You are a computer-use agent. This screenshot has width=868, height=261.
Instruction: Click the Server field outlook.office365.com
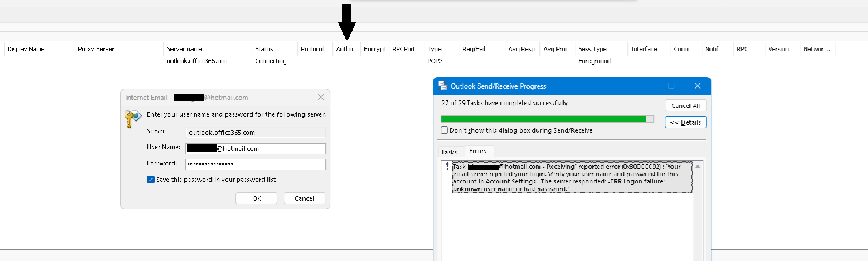256,133
